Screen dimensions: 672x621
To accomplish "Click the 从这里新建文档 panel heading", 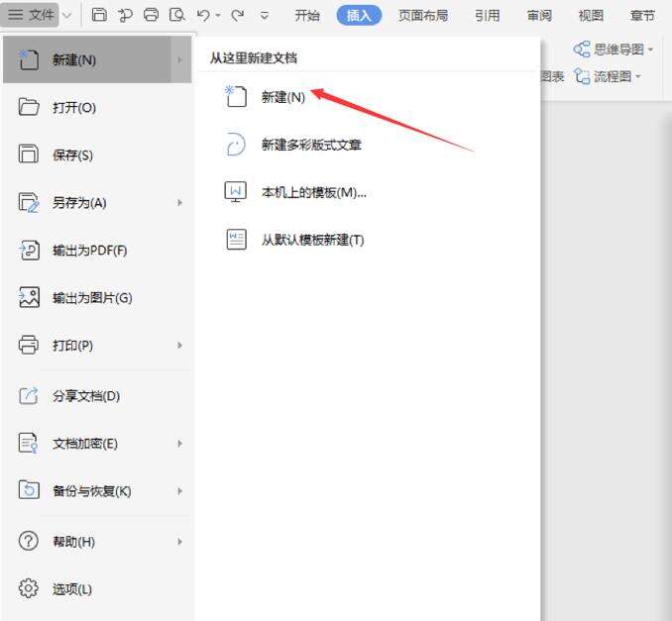I will pyautogui.click(x=254, y=57).
